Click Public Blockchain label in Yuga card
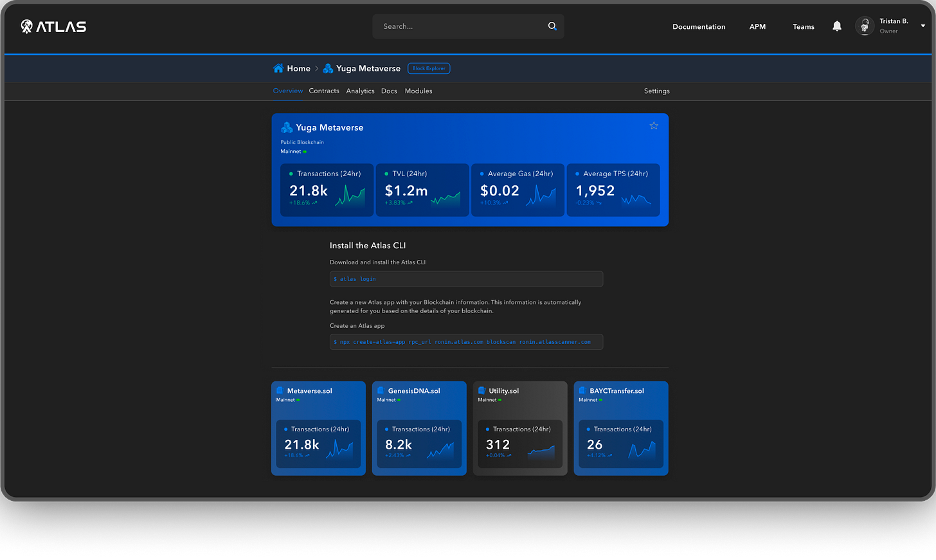 click(302, 142)
